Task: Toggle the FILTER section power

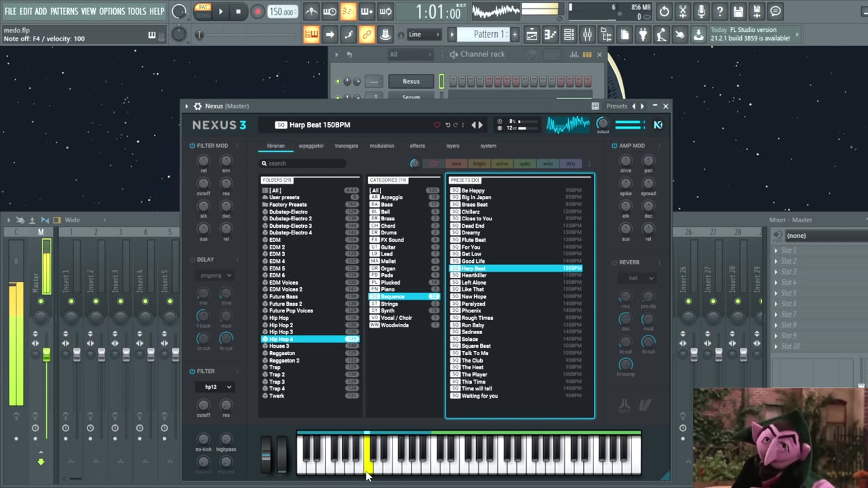Action: pyautogui.click(x=192, y=371)
